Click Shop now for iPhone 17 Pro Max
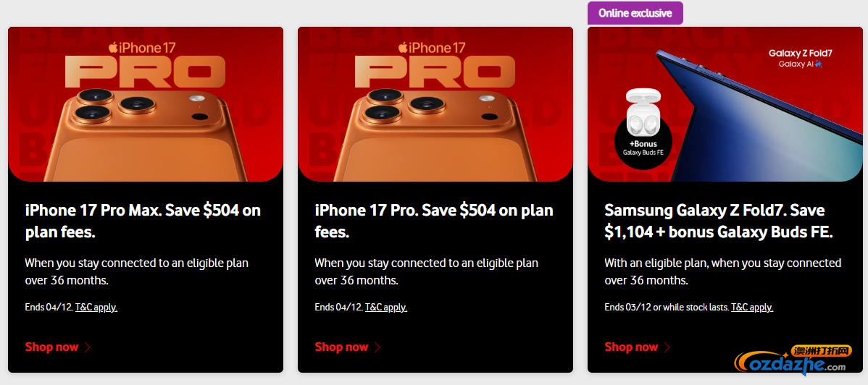This screenshot has width=868, height=385. [51, 347]
